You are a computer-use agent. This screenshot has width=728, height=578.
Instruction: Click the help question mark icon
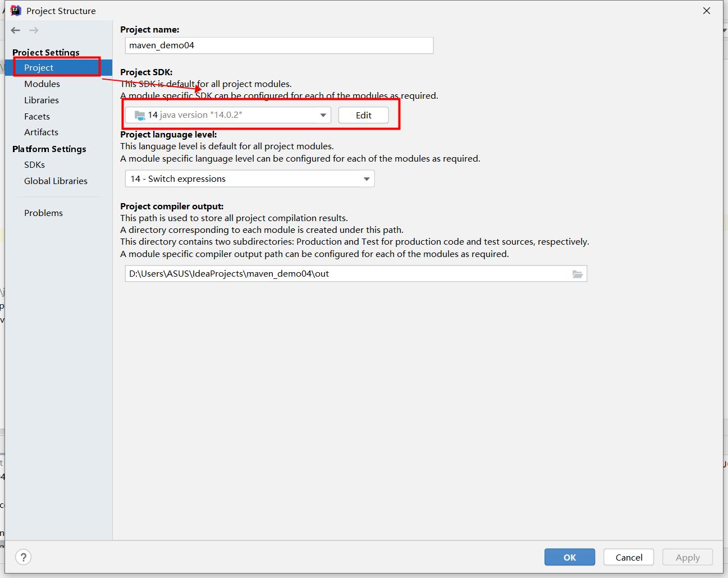[23, 557]
